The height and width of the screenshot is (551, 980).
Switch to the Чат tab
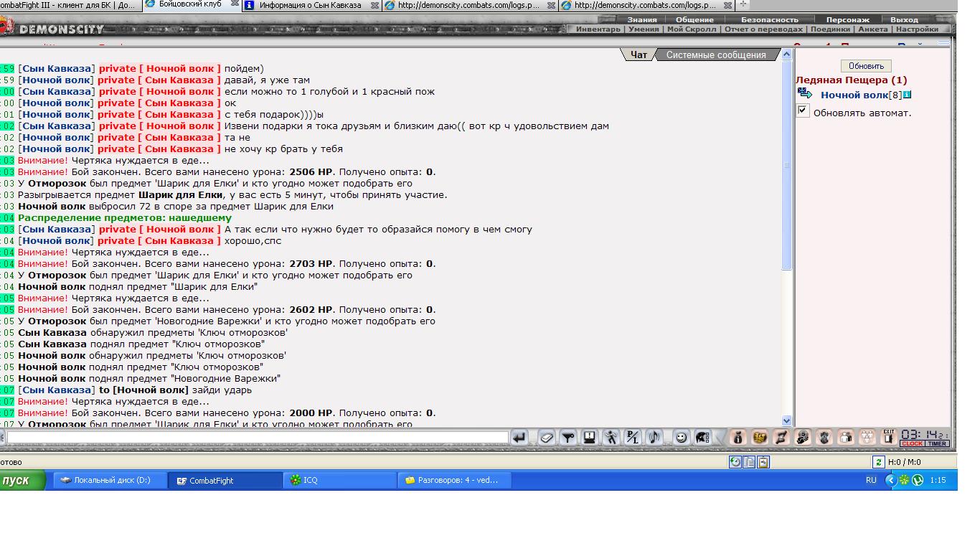tap(639, 55)
